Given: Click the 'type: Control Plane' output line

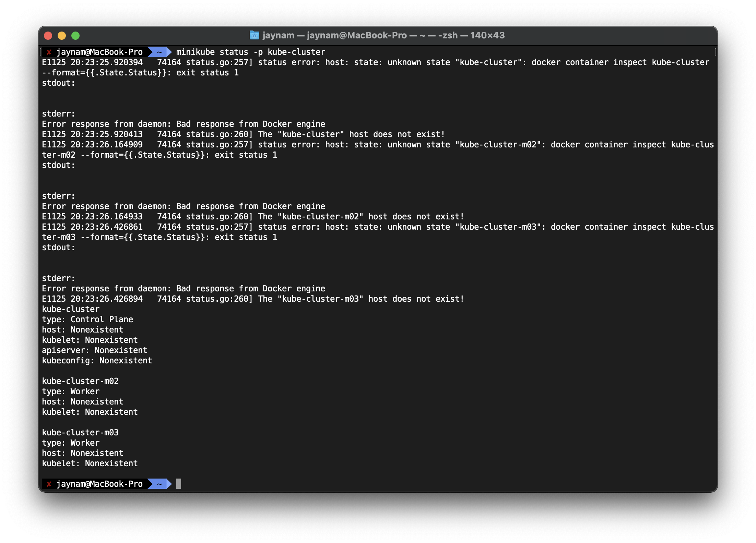Looking at the screenshot, I should (87, 319).
